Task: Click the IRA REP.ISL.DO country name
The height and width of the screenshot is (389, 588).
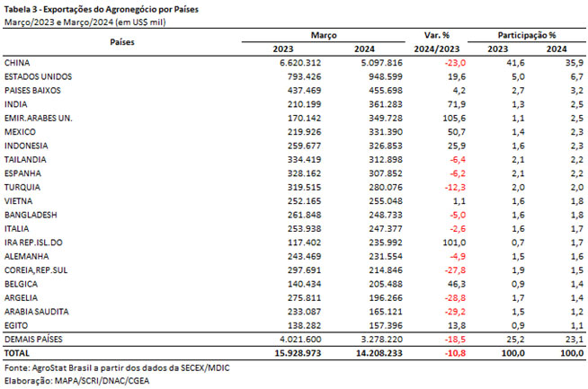Action: point(33,243)
